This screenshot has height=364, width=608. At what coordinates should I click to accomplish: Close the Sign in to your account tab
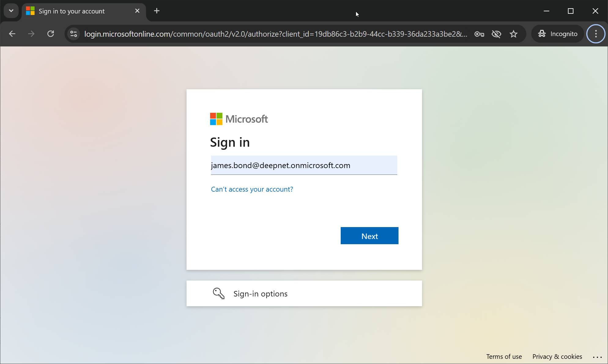coord(137,11)
